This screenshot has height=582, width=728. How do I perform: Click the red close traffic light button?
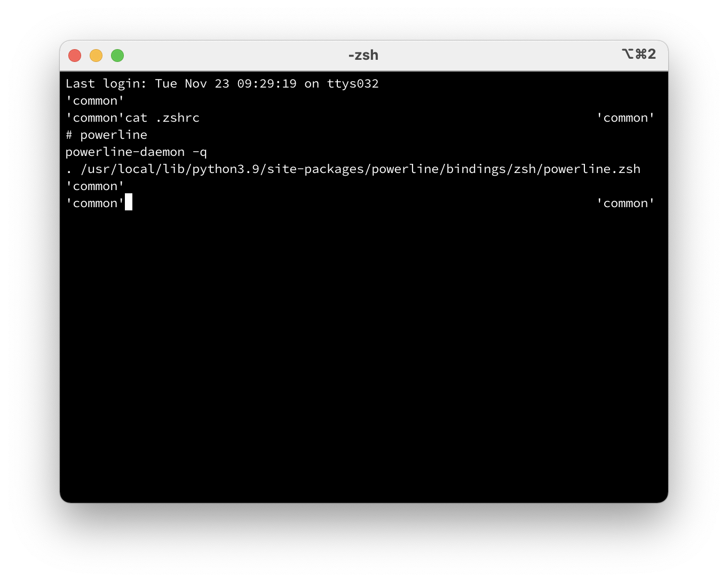click(x=75, y=55)
